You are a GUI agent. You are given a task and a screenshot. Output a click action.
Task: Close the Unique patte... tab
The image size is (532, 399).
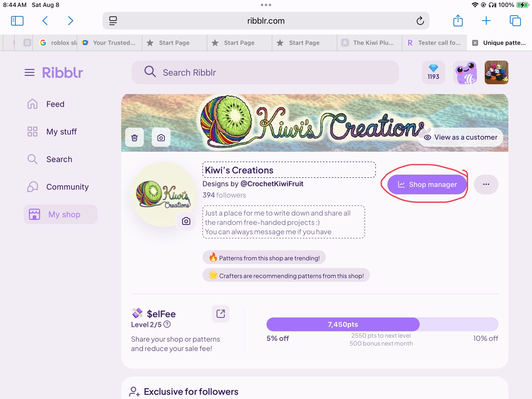point(475,43)
